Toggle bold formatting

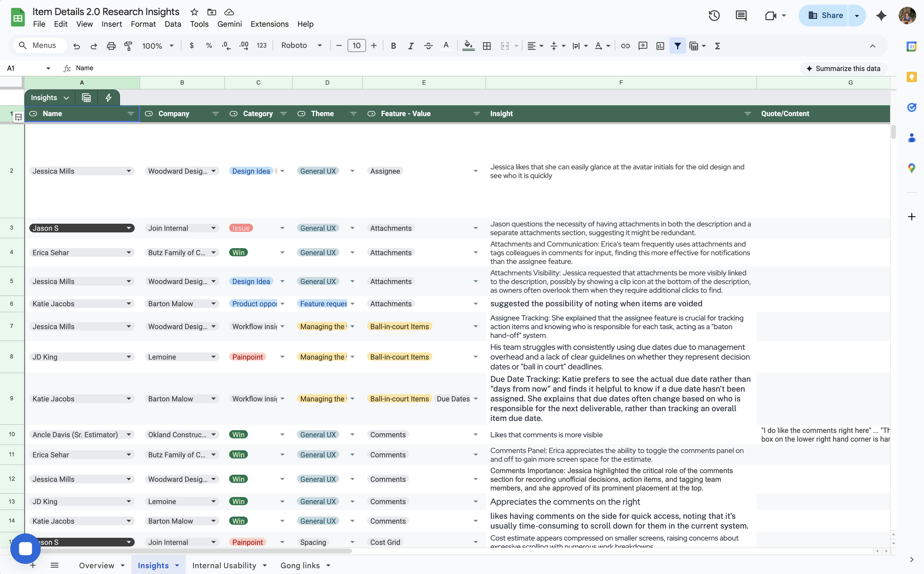coord(393,46)
